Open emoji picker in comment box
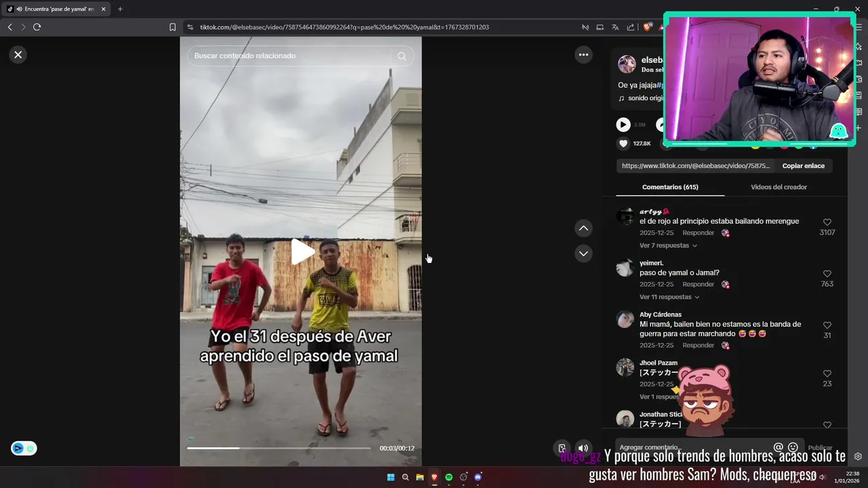This screenshot has width=868, height=488. [793, 447]
